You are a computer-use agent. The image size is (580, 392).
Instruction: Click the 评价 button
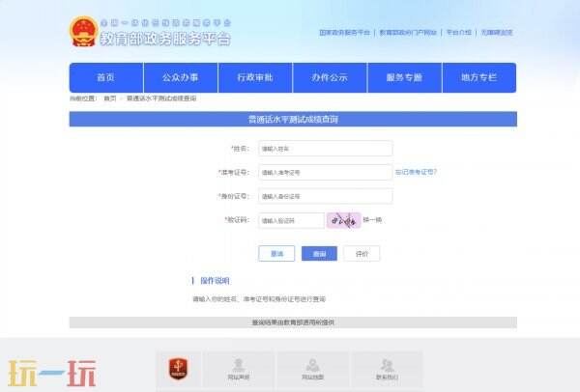coord(362,253)
